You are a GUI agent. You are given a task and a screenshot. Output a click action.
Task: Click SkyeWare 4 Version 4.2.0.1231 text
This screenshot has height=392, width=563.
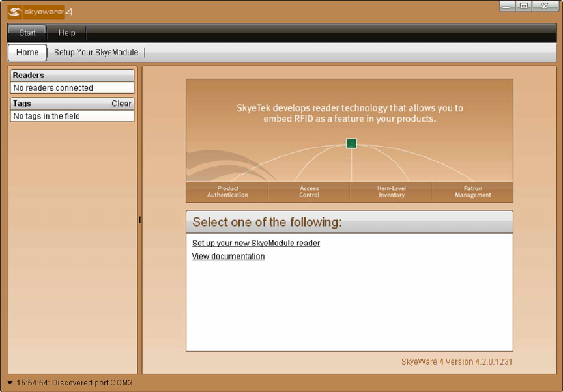pos(457,362)
